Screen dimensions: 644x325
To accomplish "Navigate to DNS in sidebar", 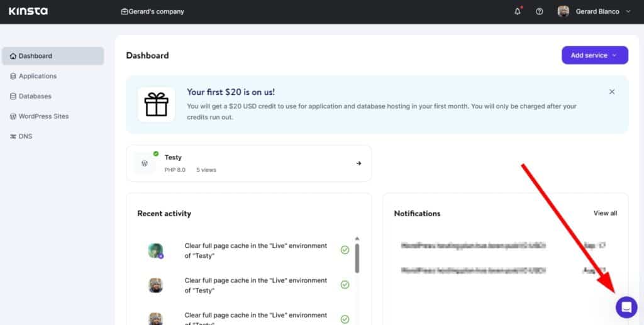I will [x=25, y=136].
